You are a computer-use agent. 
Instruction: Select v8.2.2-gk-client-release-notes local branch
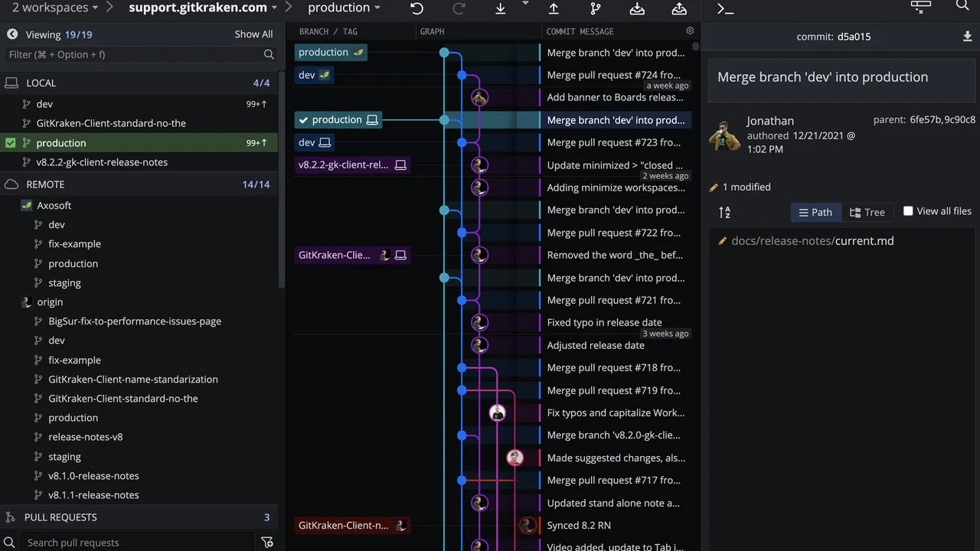139,162
